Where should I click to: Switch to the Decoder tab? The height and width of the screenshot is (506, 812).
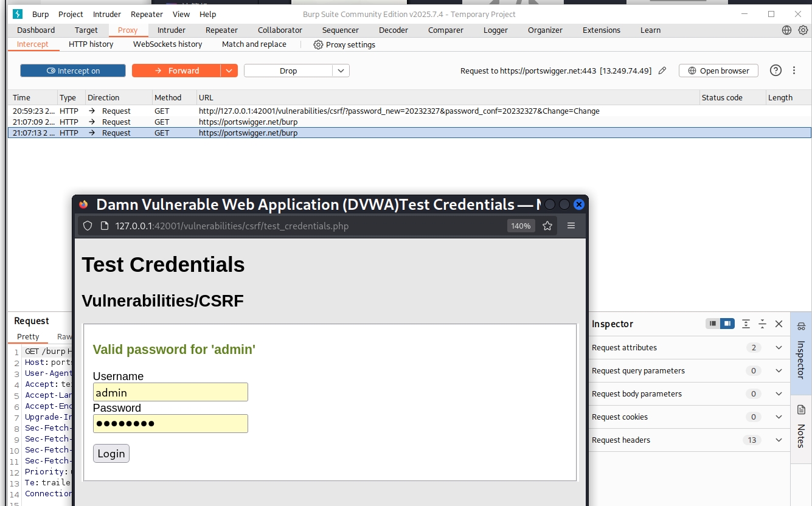click(x=393, y=30)
